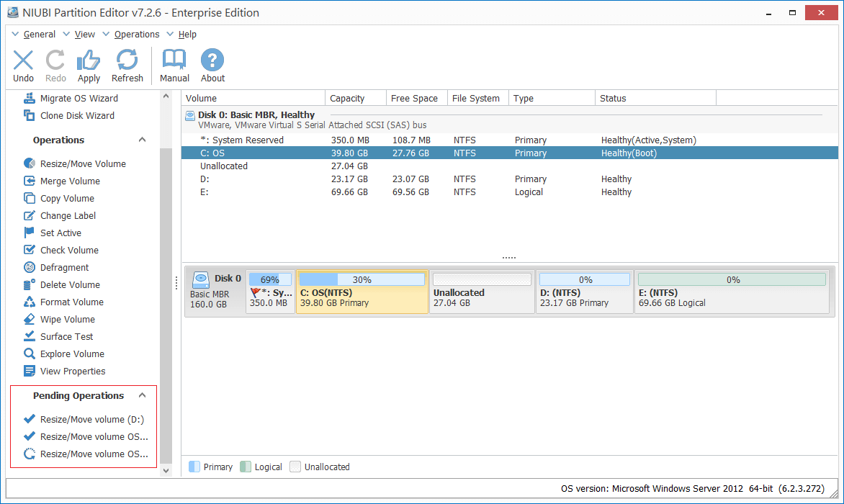Click the Defragment icon

(x=30, y=267)
